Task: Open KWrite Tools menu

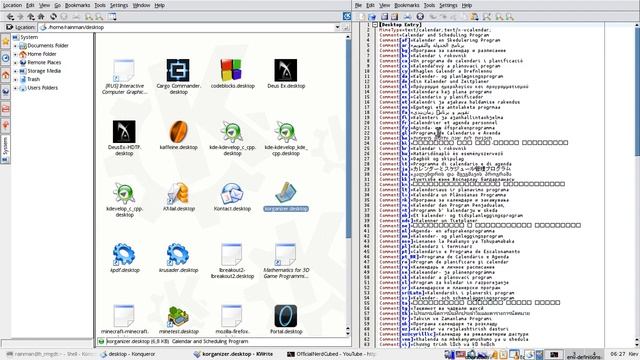Action: pos(429,5)
